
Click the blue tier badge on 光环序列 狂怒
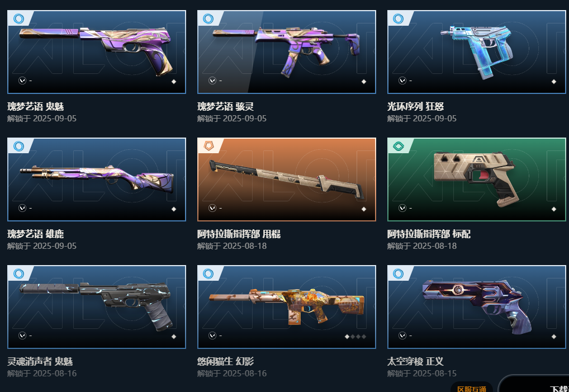pos(399,18)
